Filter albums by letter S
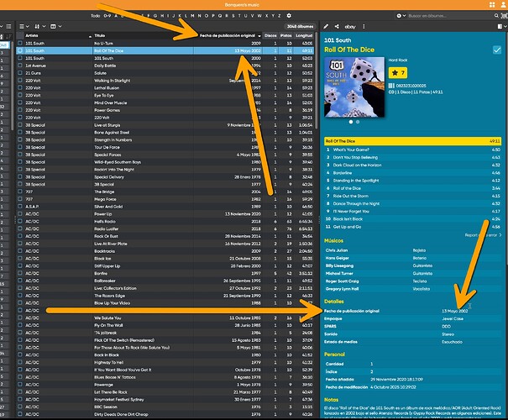The image size is (508, 420). click(233, 16)
